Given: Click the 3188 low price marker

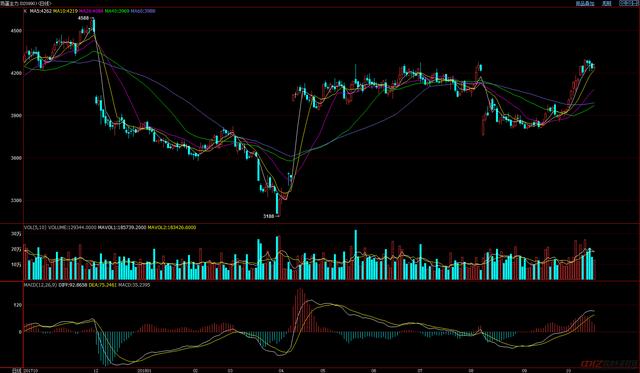Looking at the screenshot, I should point(269,216).
